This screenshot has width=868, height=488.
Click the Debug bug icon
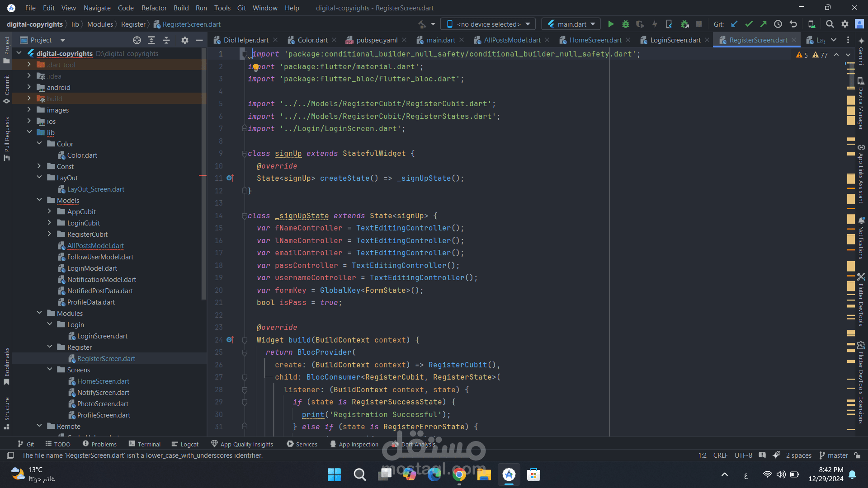[x=626, y=24]
